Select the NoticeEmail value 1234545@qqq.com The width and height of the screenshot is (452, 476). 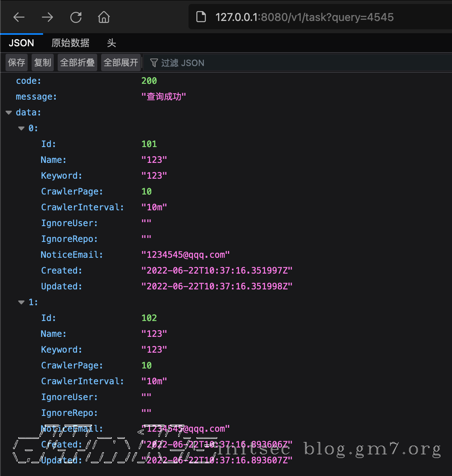click(186, 255)
